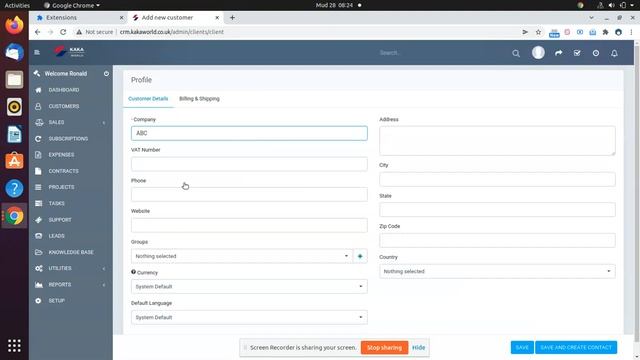Open a new browser tab
The height and width of the screenshot is (360, 640).
[232, 18]
